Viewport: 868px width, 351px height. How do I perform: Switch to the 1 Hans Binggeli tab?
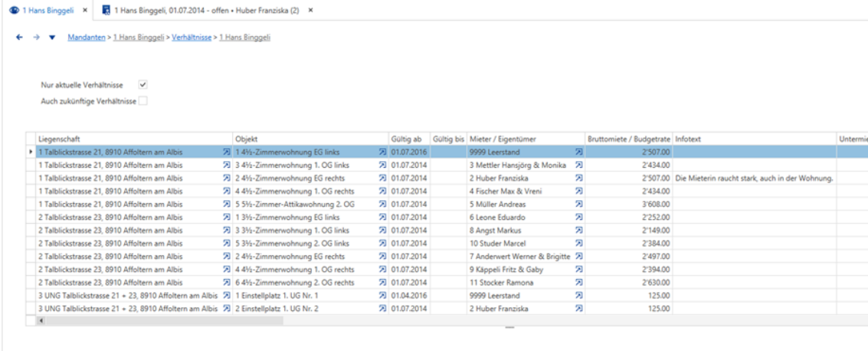(47, 10)
